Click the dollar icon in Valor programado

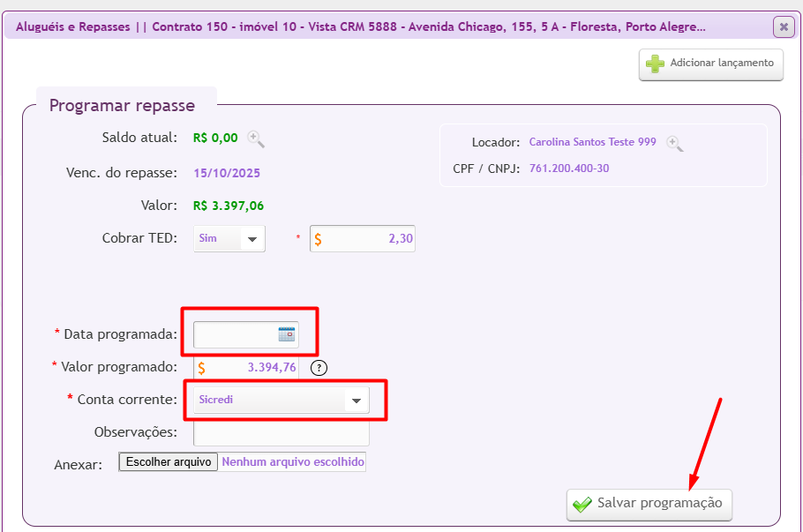(x=202, y=368)
